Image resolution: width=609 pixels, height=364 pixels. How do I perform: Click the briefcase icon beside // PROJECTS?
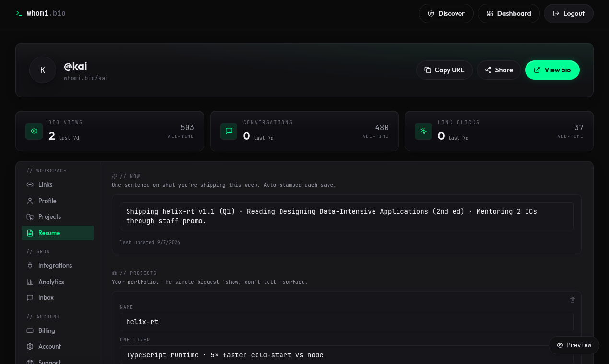coord(115,273)
